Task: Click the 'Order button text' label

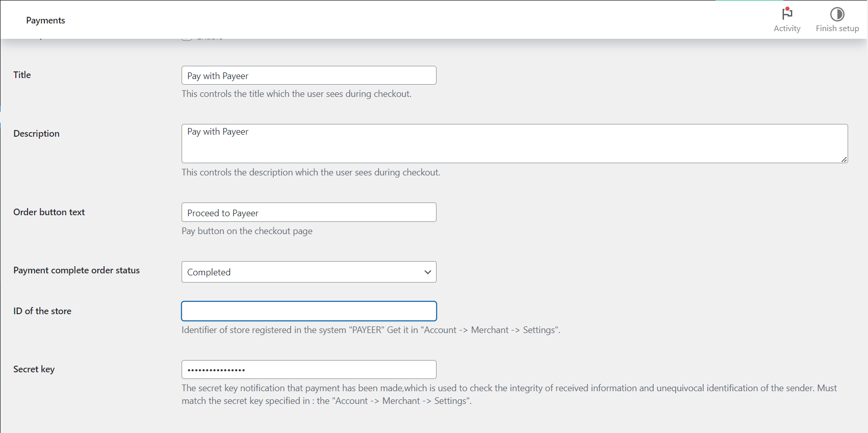Action: (49, 212)
